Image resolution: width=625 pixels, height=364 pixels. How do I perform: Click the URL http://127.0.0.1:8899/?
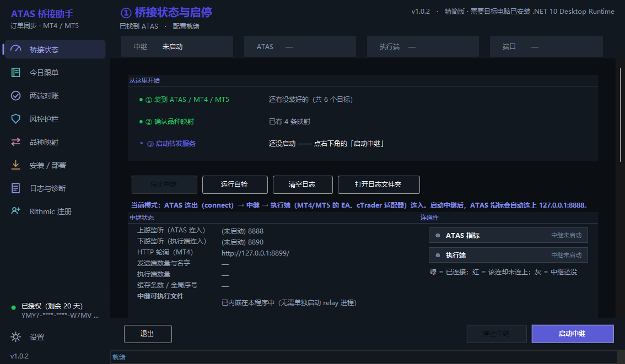(256, 253)
